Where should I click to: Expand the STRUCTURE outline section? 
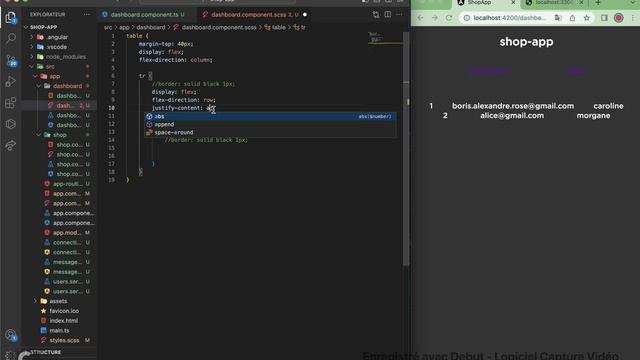46,352
